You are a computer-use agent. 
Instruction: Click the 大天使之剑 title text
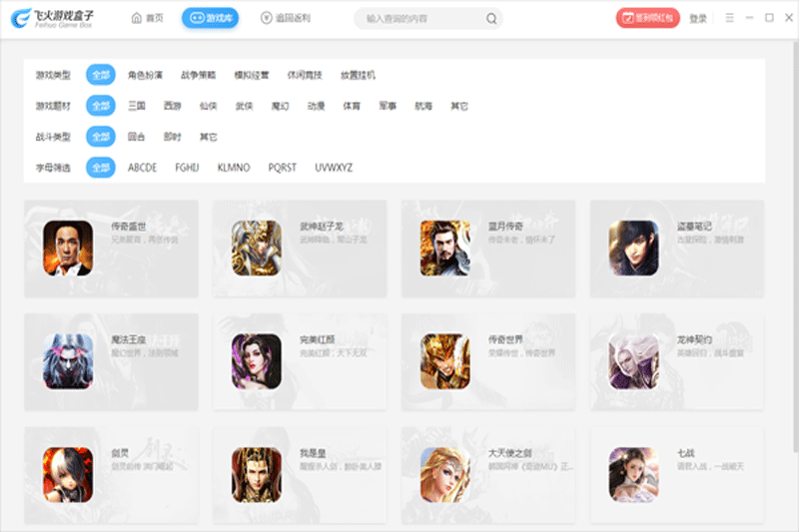[510, 453]
